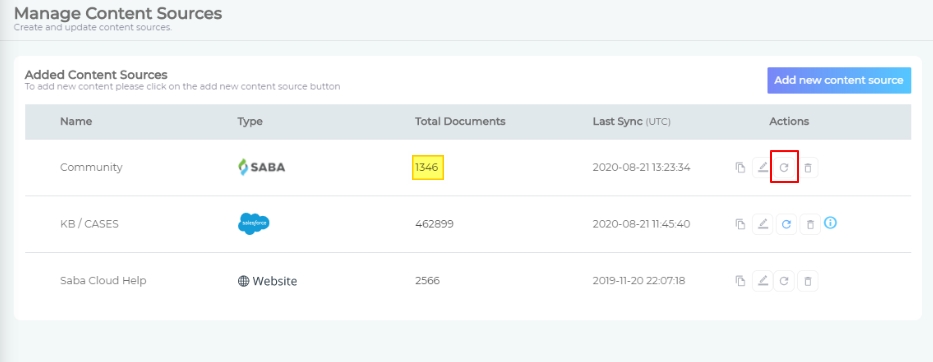Click the Website type label
The image size is (933, 362).
(x=275, y=281)
